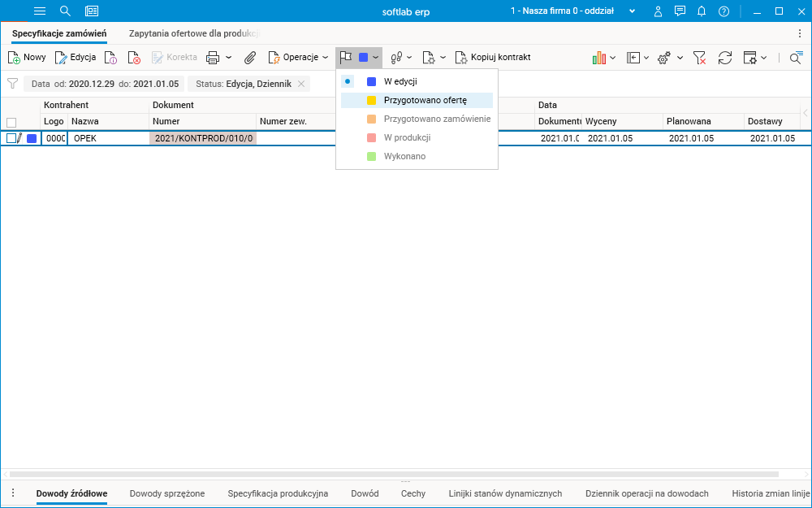Expand the company branch dropdown arrow
The height and width of the screenshot is (508, 812).
(x=633, y=11)
